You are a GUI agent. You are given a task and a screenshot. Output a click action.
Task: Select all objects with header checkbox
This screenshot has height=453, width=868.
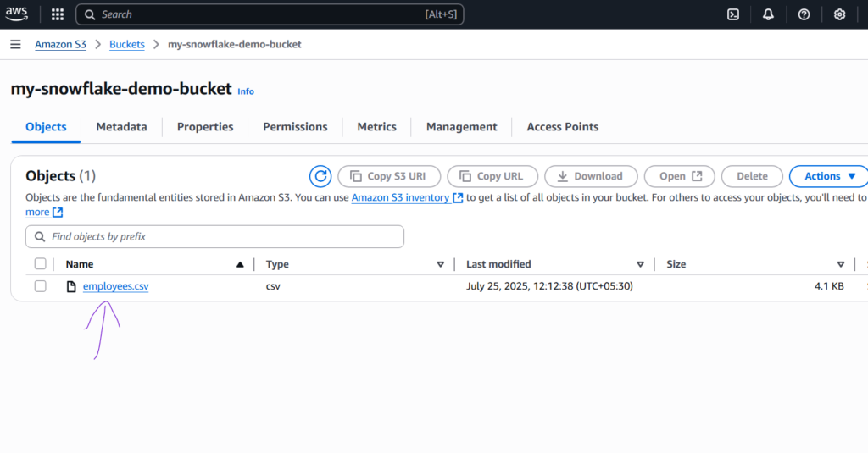tap(41, 264)
